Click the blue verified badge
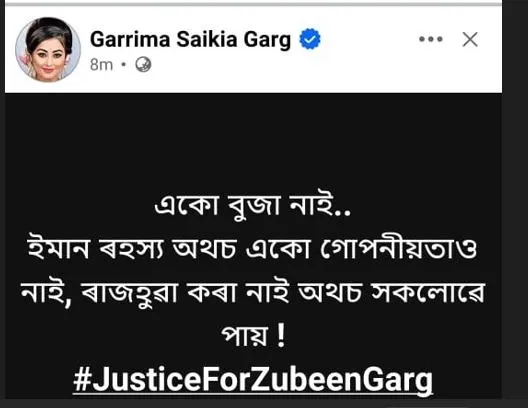Viewport: 528px width, 408px height. click(x=310, y=39)
